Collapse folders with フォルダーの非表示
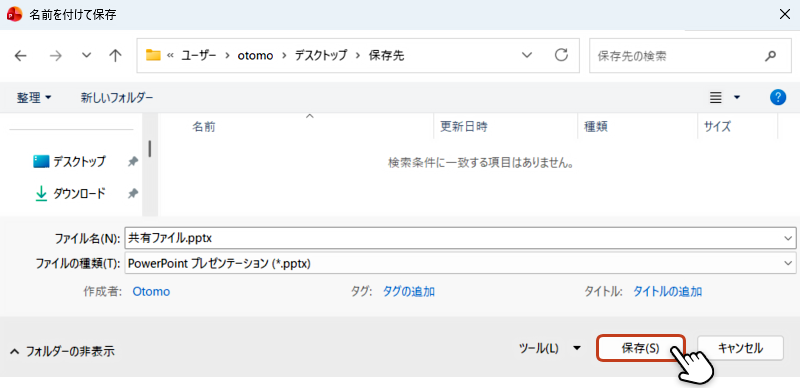The height and width of the screenshot is (388, 800). (x=62, y=351)
